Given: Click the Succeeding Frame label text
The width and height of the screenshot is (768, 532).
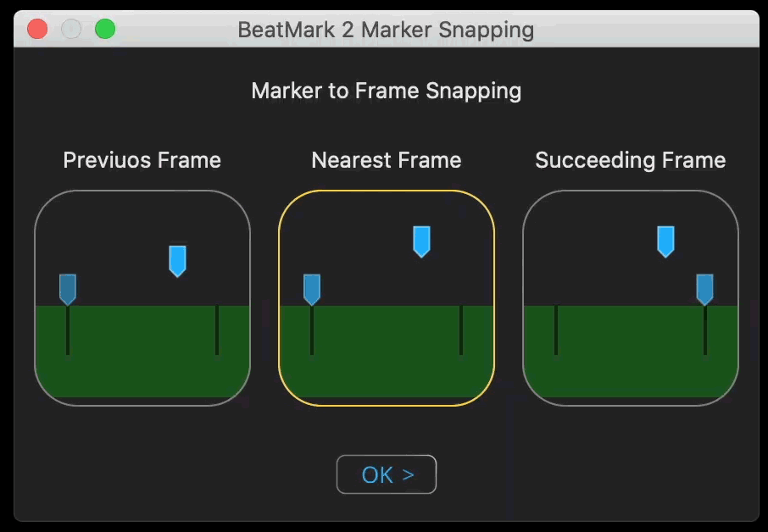Looking at the screenshot, I should coord(631,160).
